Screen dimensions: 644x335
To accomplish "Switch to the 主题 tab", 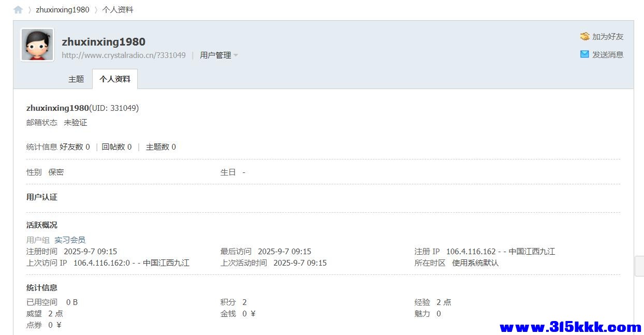I will point(76,79).
